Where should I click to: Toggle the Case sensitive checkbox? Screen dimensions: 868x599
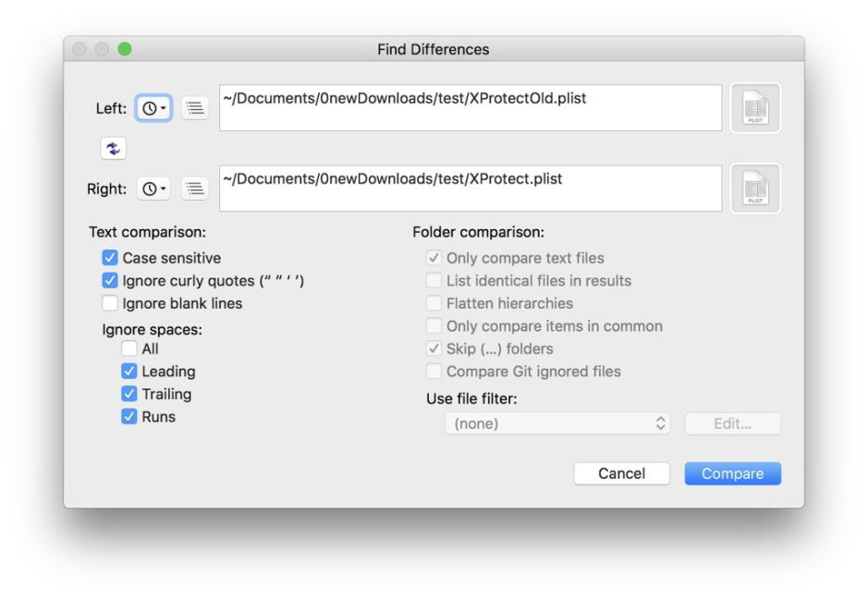(110, 258)
